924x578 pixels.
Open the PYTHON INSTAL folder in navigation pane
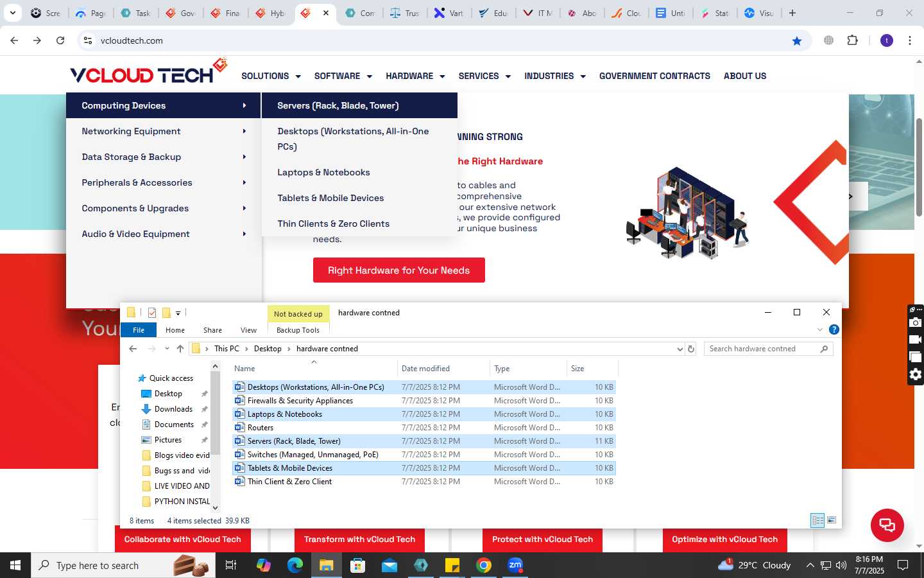[x=176, y=502]
